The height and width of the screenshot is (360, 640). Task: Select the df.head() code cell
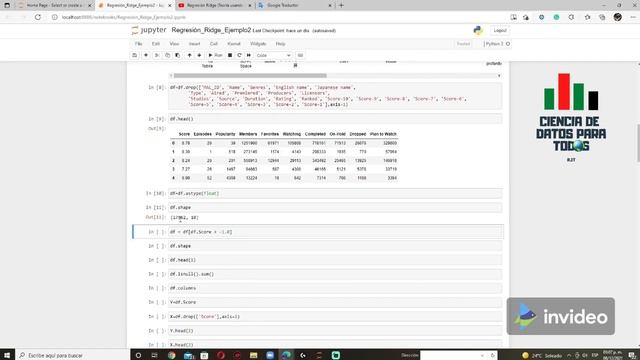click(335, 119)
